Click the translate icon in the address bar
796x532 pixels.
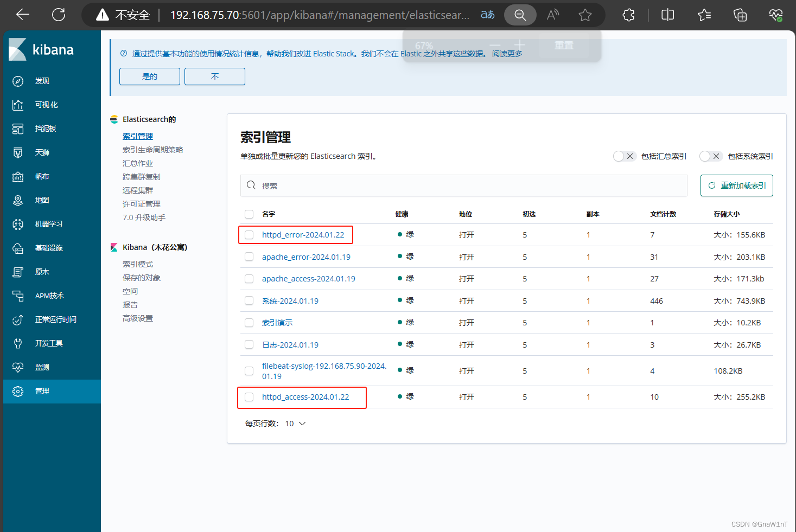(488, 15)
